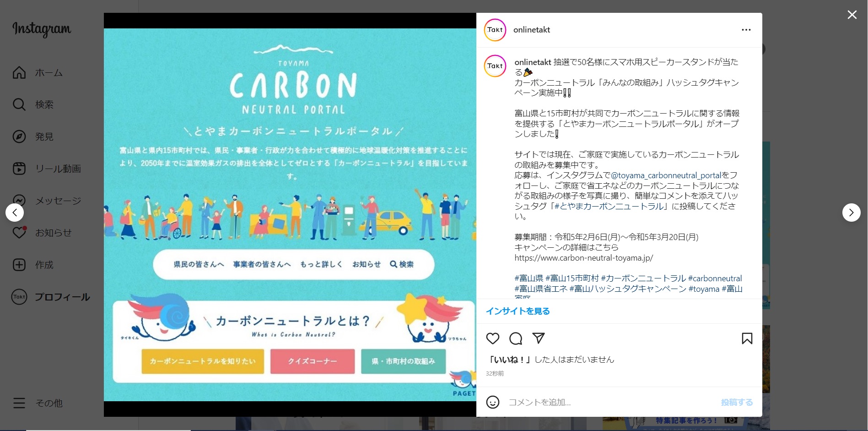Screen dimensions: 868x431
Task: Focus the コメントを追加 comment input field
Action: point(611,402)
